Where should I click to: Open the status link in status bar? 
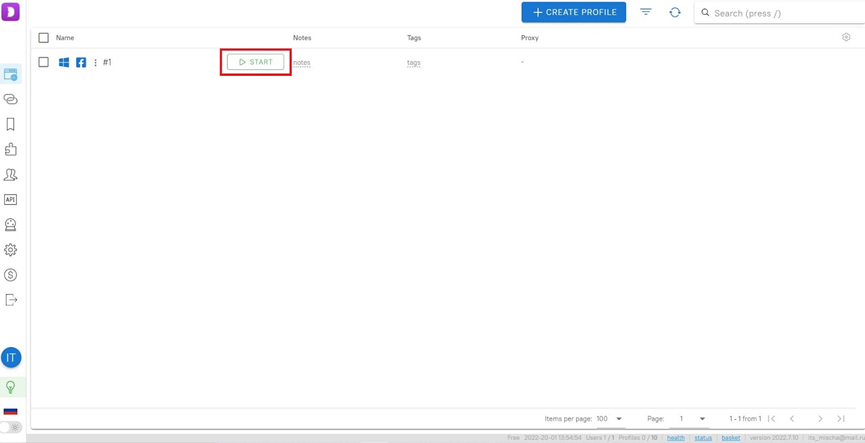[703, 437]
